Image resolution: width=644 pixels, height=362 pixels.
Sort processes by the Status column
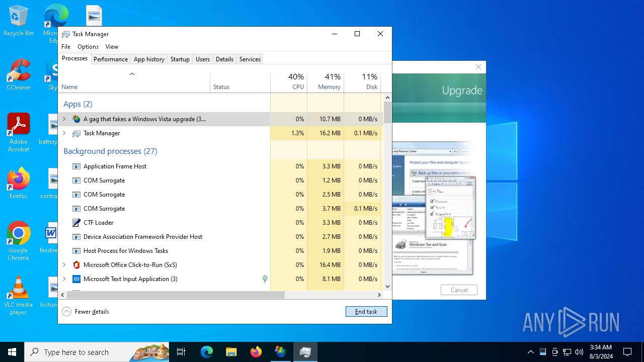[x=240, y=82]
